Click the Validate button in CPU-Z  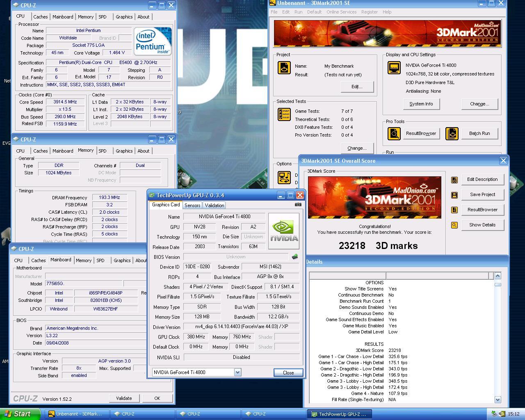124,398
